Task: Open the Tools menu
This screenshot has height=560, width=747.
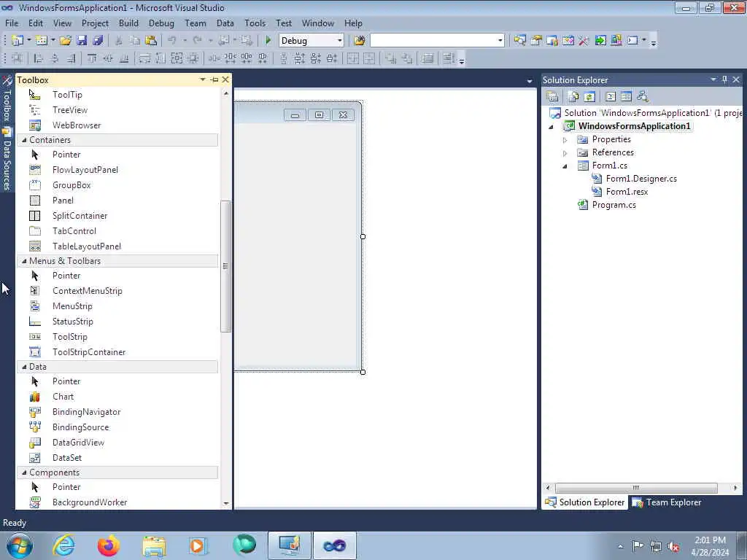Action: point(255,23)
